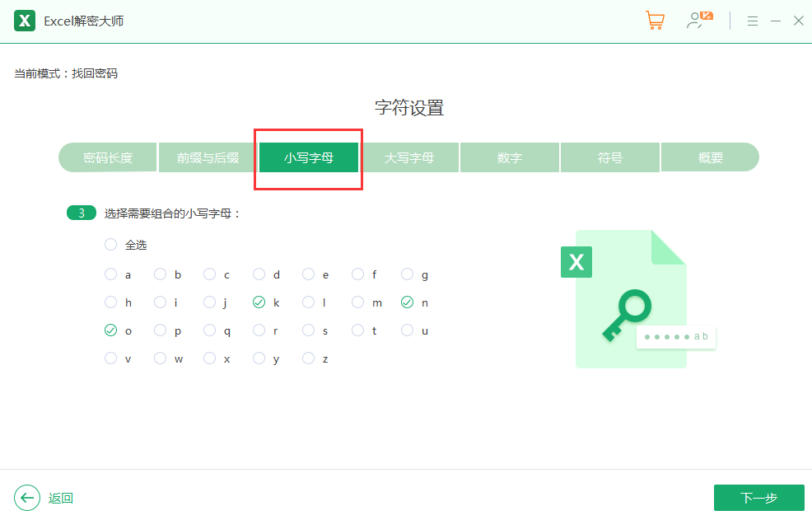Check letter t
Viewport: 812px width, 520px height.
pos(358,330)
